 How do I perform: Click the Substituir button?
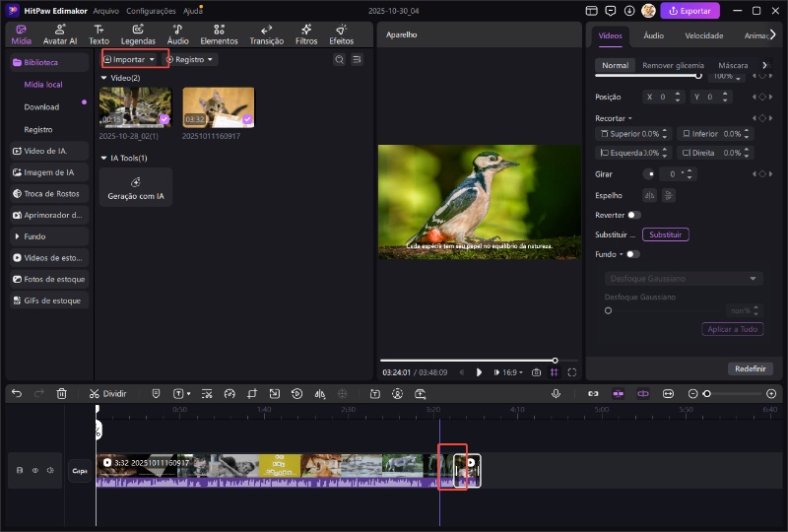(x=665, y=234)
